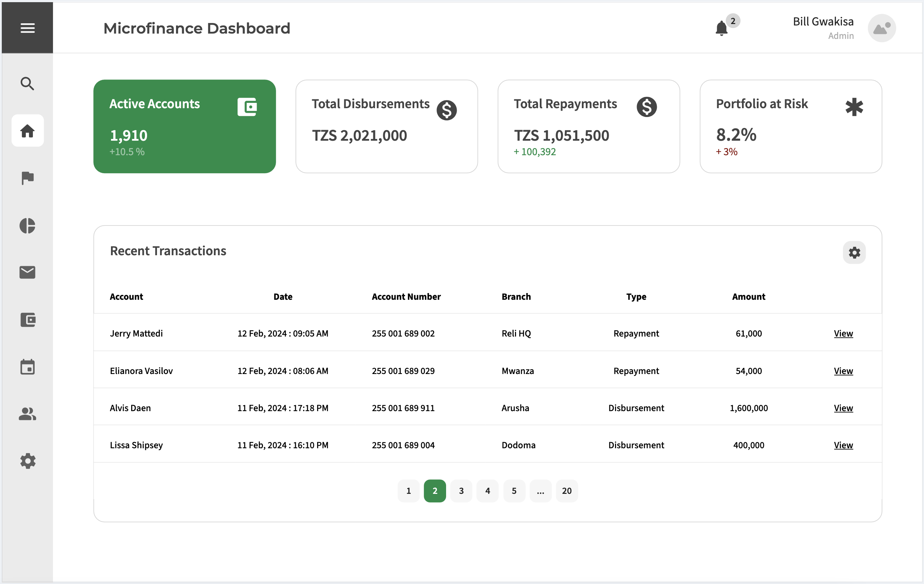Jump to page 20 of transactions

pyautogui.click(x=566, y=491)
